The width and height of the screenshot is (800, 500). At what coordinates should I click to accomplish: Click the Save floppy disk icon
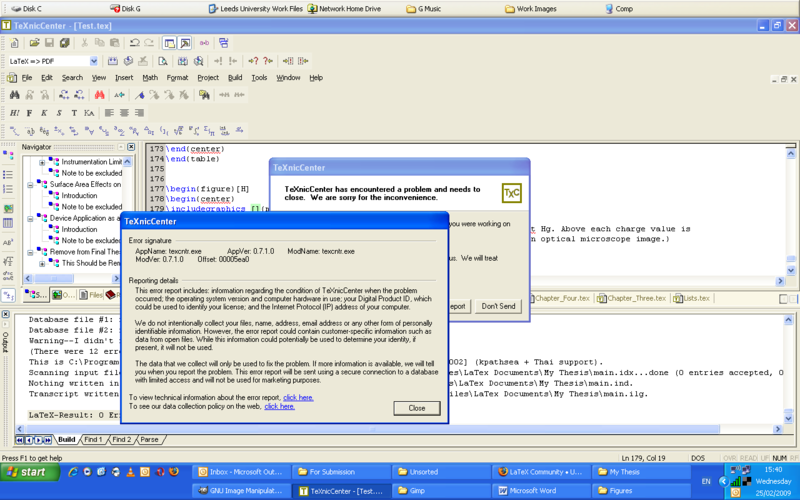click(x=49, y=43)
